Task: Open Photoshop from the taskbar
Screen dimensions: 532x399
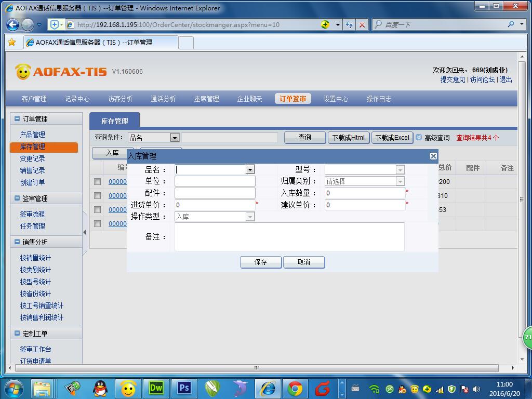Action: (x=184, y=388)
